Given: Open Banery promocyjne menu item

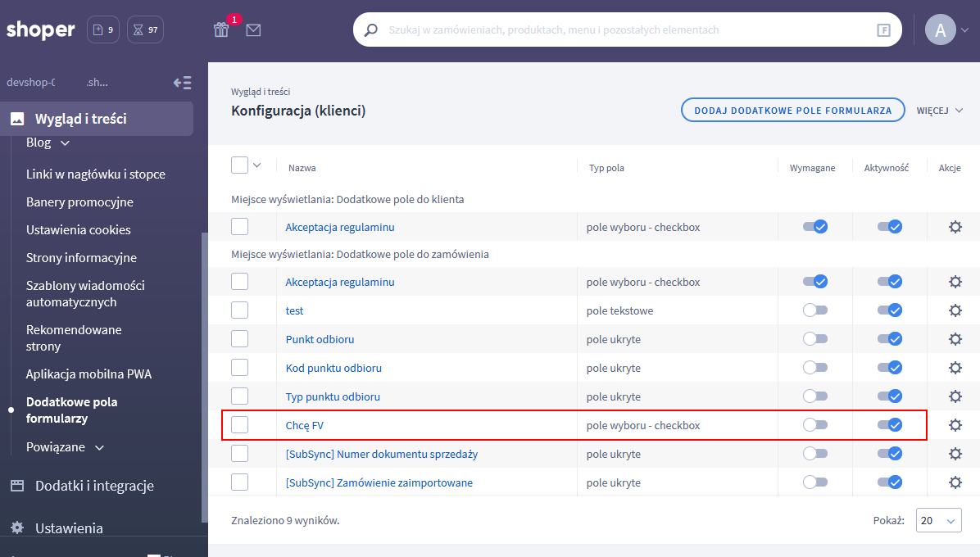Looking at the screenshot, I should point(79,202).
